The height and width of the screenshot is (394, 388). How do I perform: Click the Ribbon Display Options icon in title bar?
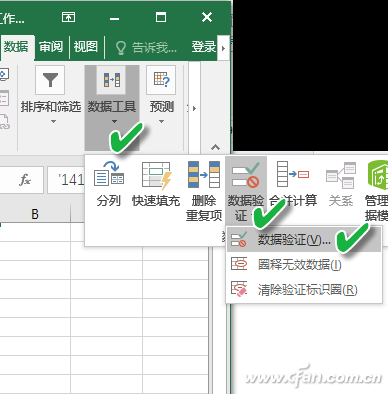pos(68,17)
